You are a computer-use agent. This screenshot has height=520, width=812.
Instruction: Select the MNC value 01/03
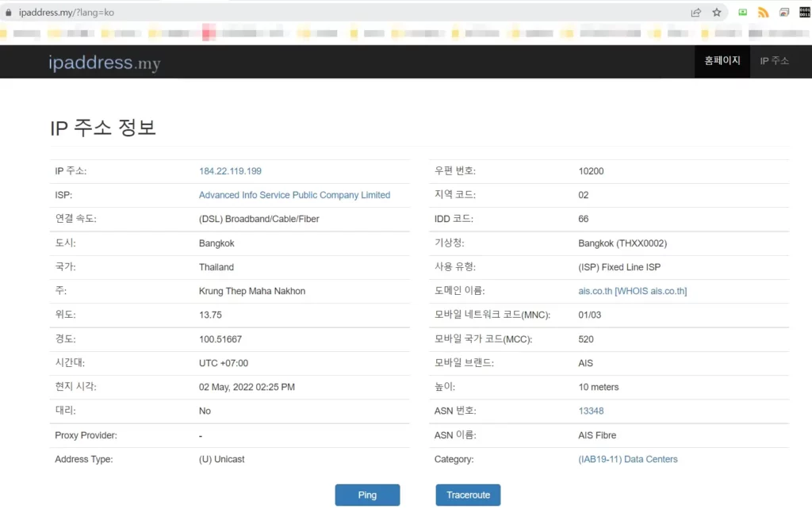click(589, 315)
